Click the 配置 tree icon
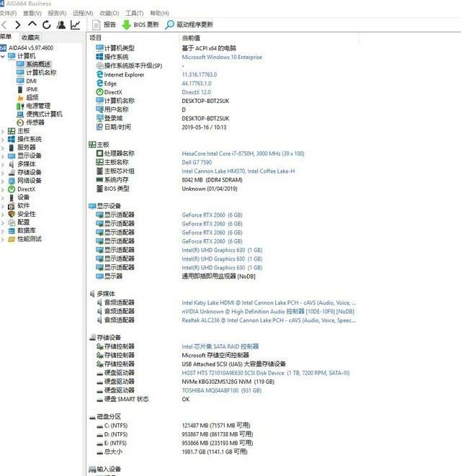Image resolution: width=461 pixels, height=476 pixels. pyautogui.click(x=12, y=223)
